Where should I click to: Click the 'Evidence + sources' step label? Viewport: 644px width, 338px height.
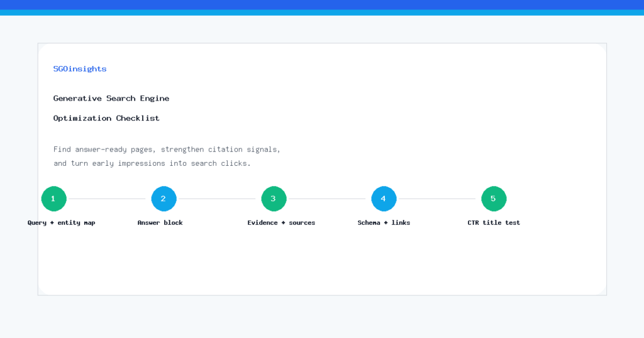coord(281,223)
